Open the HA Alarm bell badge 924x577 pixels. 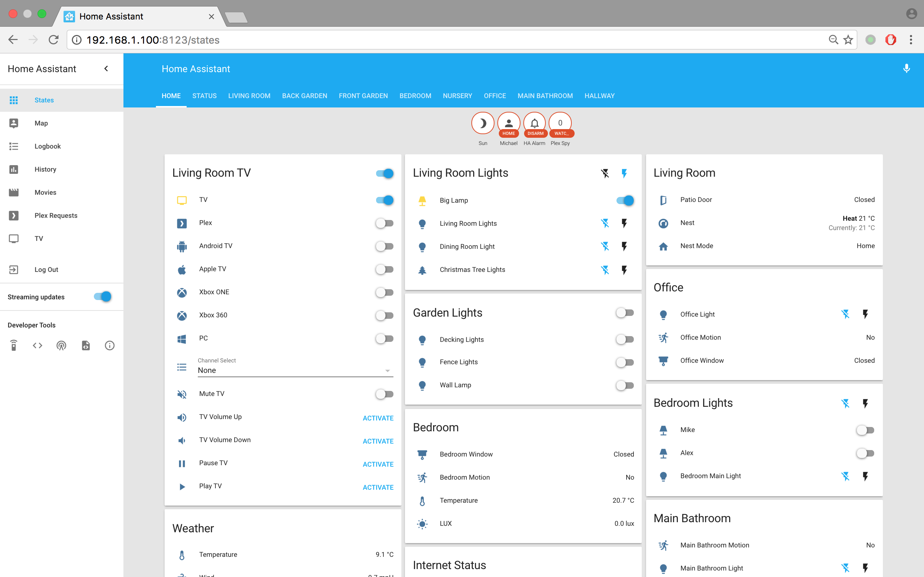click(534, 123)
